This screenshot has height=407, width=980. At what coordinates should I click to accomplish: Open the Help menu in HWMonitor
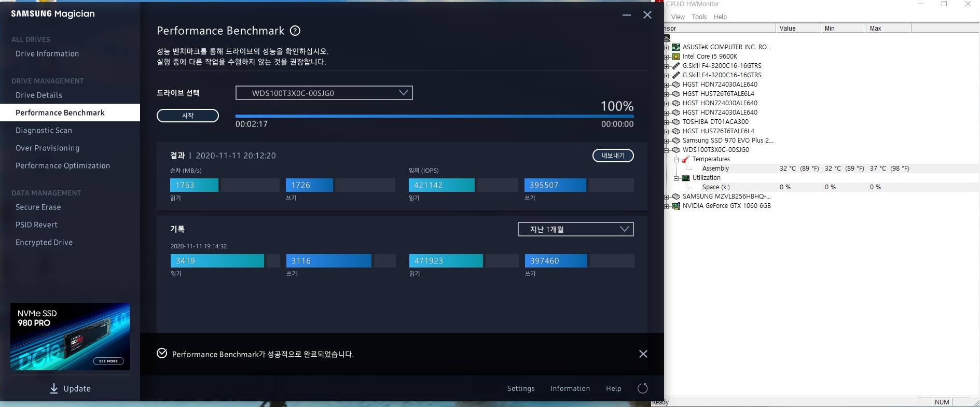720,17
